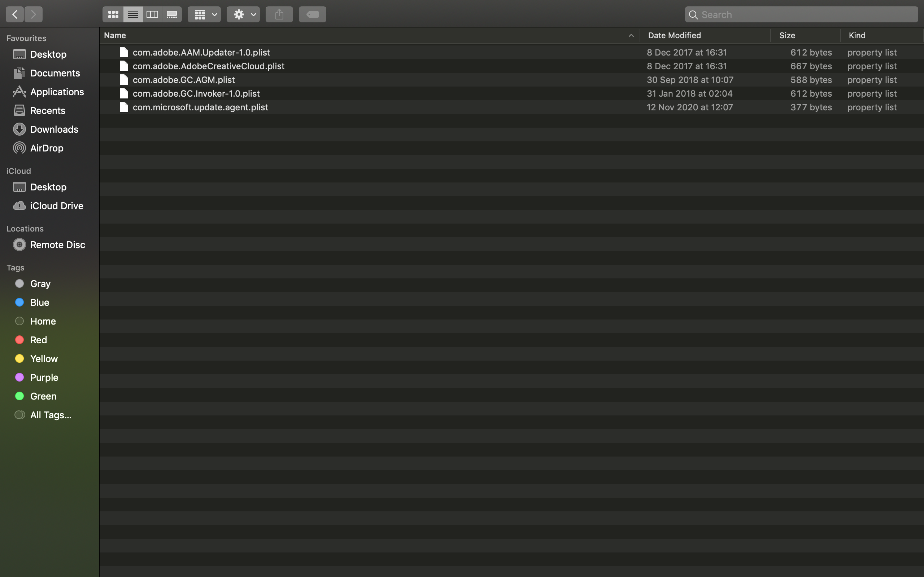924x577 pixels.
Task: Open the group-by items dropdown
Action: pyautogui.click(x=204, y=14)
